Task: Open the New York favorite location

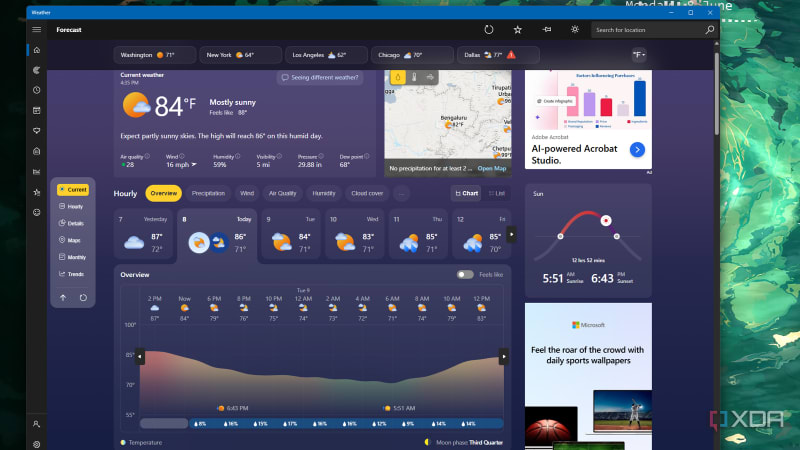Action: (240, 55)
